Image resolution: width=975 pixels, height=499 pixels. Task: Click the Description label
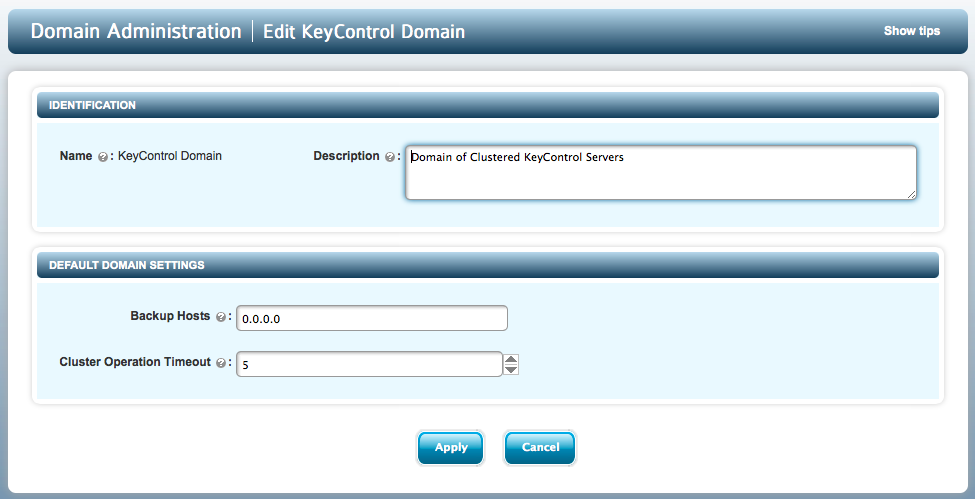click(346, 156)
